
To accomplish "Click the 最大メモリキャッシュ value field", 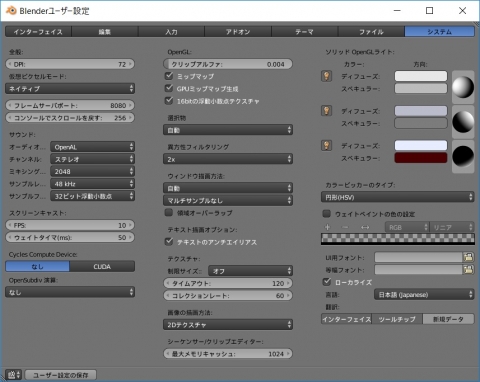I will tap(228, 353).
